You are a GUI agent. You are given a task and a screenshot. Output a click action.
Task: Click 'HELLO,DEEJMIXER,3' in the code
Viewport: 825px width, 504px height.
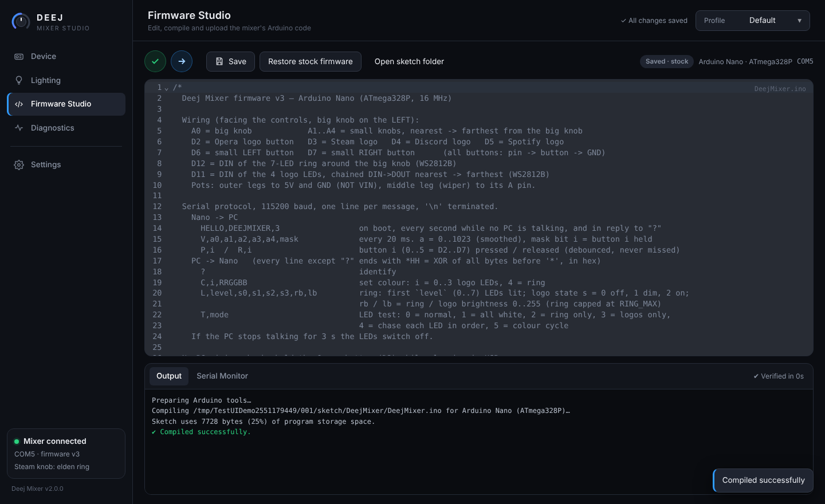[x=240, y=229]
